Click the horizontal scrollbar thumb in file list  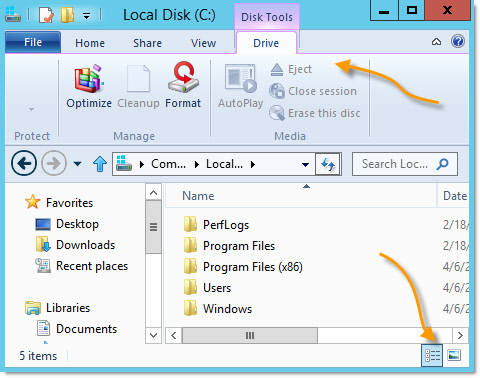pyautogui.click(x=250, y=335)
